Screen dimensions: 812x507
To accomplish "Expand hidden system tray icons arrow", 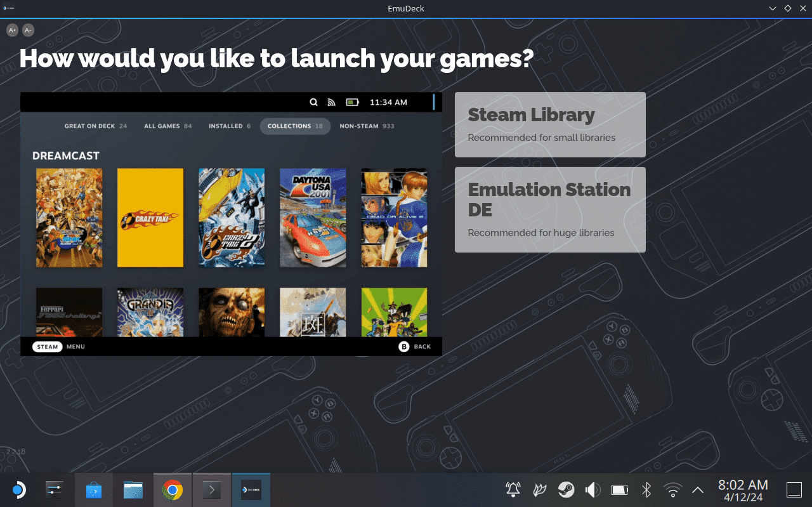I will 698,490.
